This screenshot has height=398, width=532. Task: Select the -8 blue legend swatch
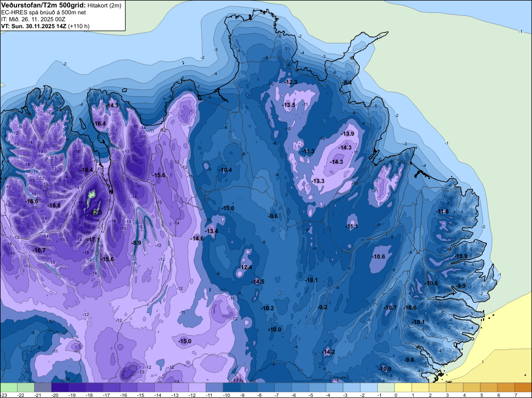point(265,387)
